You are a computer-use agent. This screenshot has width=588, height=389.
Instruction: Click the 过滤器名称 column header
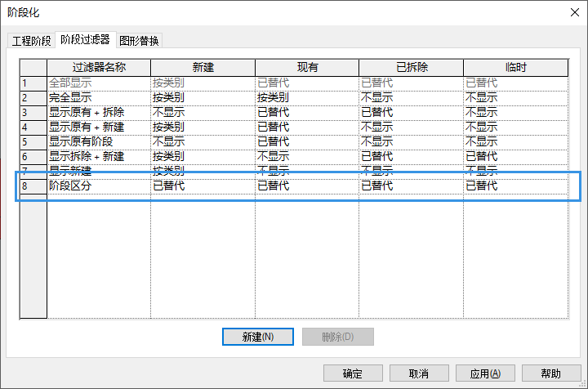99,68
